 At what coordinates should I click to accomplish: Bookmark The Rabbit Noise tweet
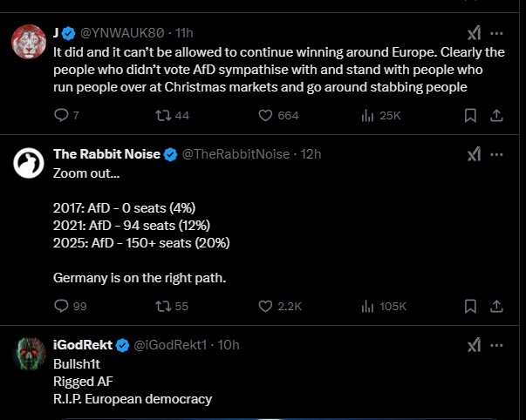pyautogui.click(x=470, y=306)
